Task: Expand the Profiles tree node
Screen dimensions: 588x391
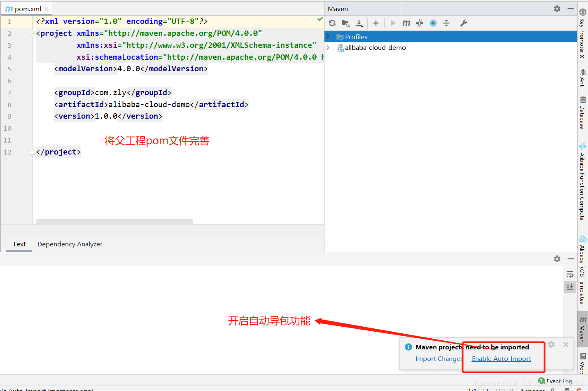Action: pyautogui.click(x=328, y=37)
